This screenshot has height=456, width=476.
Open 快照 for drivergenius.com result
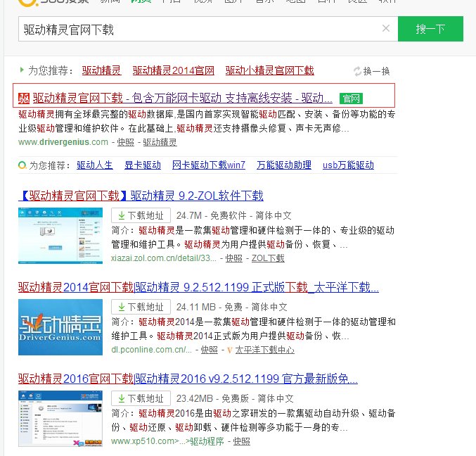126,142
